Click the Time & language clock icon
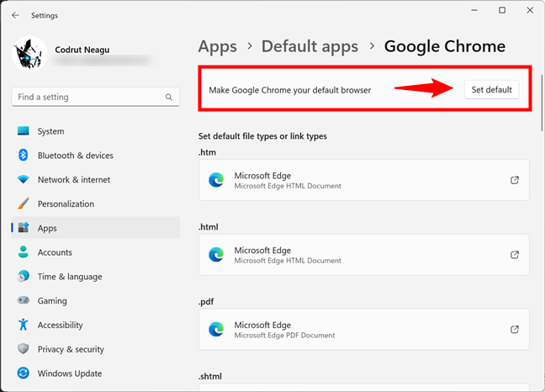545x392 pixels. tap(23, 277)
